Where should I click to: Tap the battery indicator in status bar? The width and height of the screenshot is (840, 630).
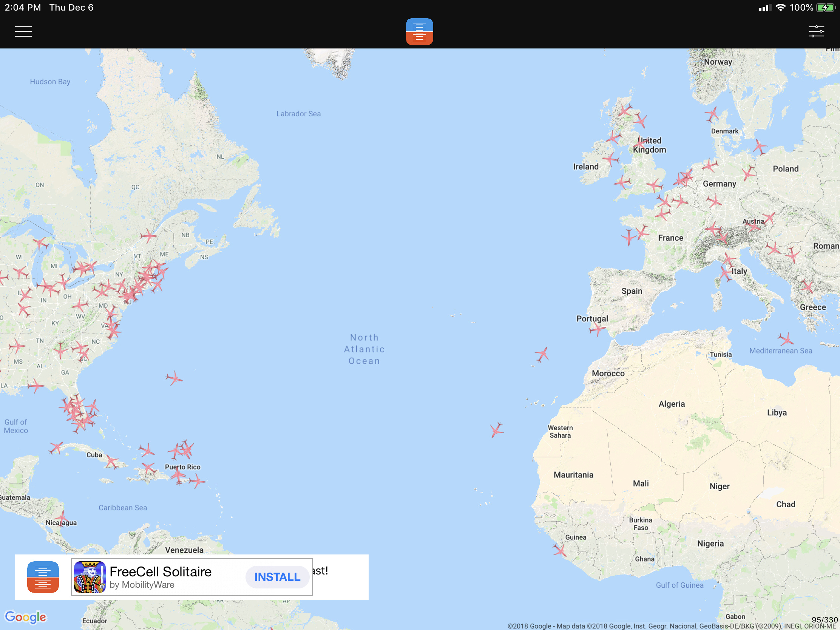(826, 8)
